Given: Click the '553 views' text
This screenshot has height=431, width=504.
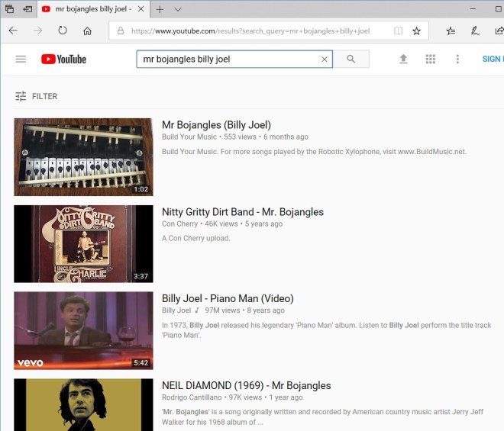Looking at the screenshot, I should pyautogui.click(x=240, y=137).
